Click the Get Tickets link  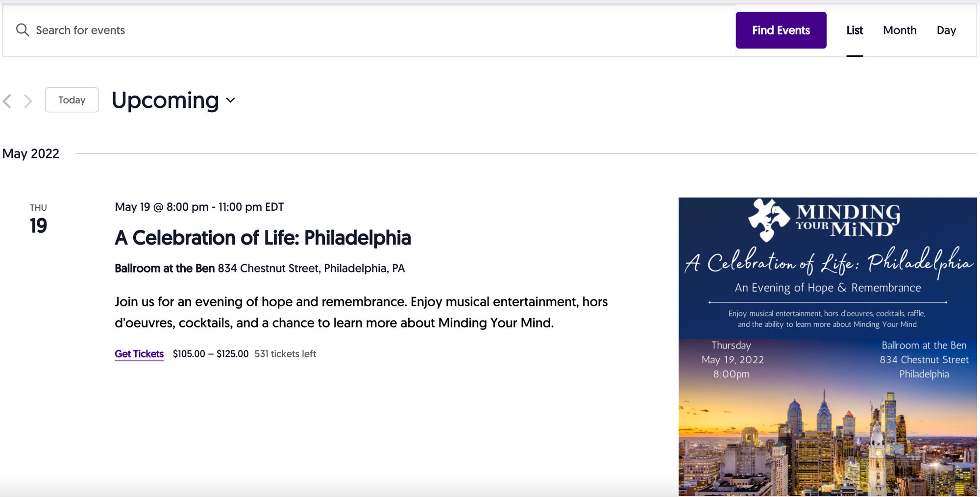pyautogui.click(x=139, y=354)
